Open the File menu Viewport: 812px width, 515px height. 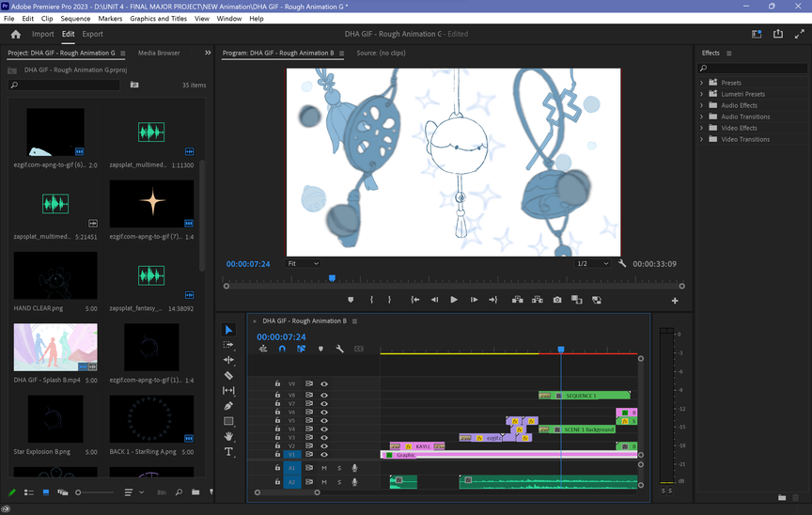coord(9,18)
